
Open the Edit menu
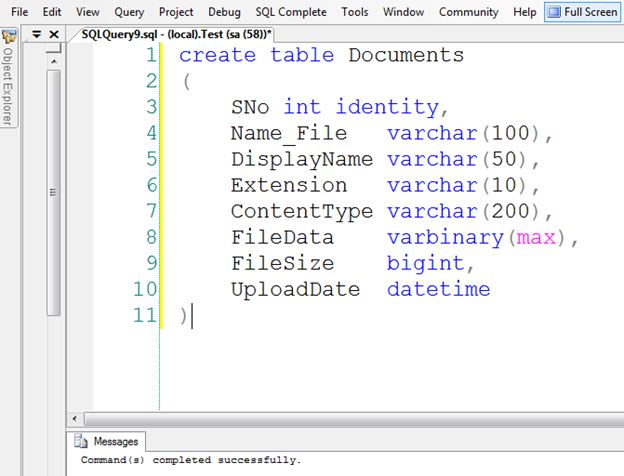[x=52, y=12]
